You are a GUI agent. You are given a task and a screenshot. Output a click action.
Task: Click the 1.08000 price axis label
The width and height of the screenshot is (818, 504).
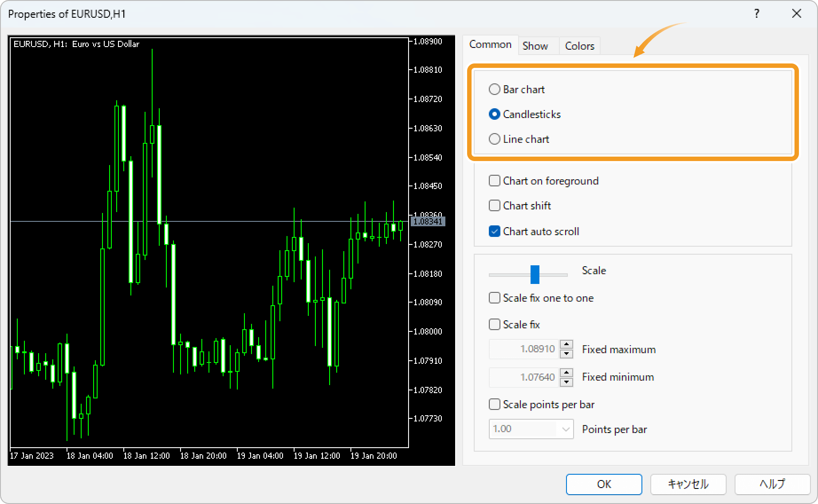pyautogui.click(x=428, y=331)
